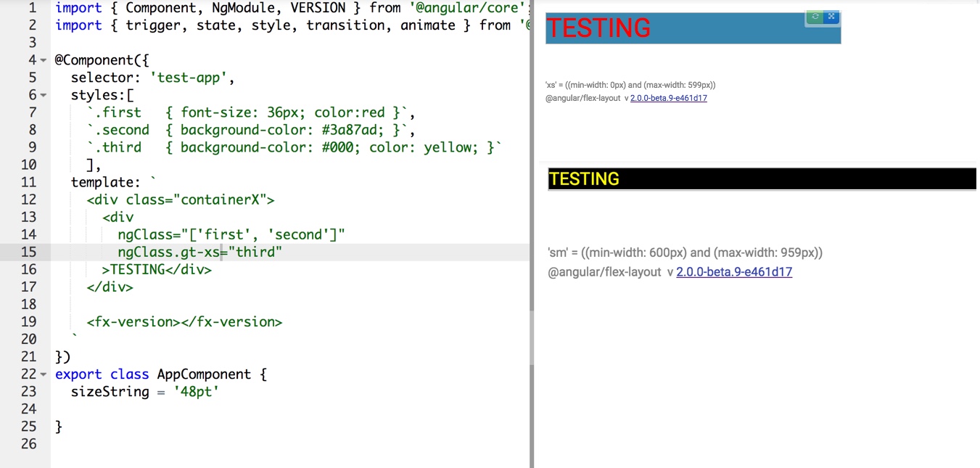
Task: Click the ngClass="['first', 'second']" line
Action: (x=231, y=234)
